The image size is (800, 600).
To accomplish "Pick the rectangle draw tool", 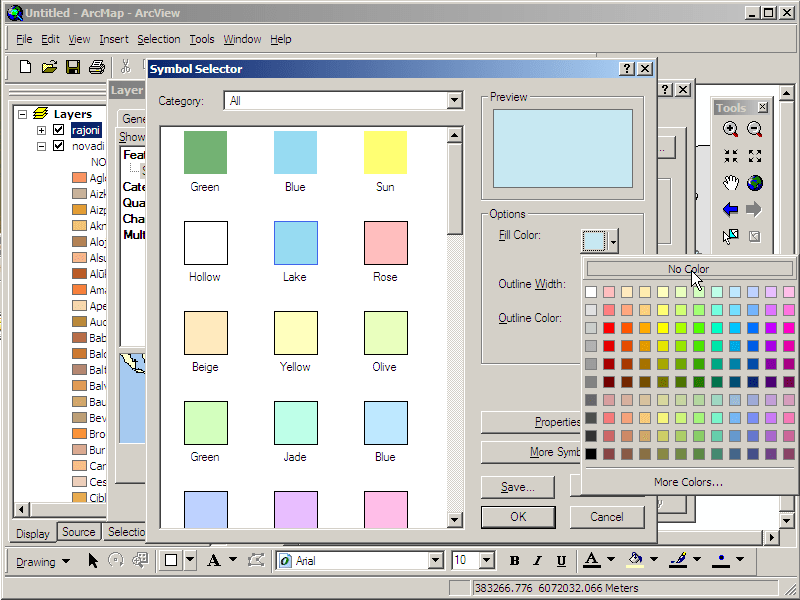I will pyautogui.click(x=171, y=560).
